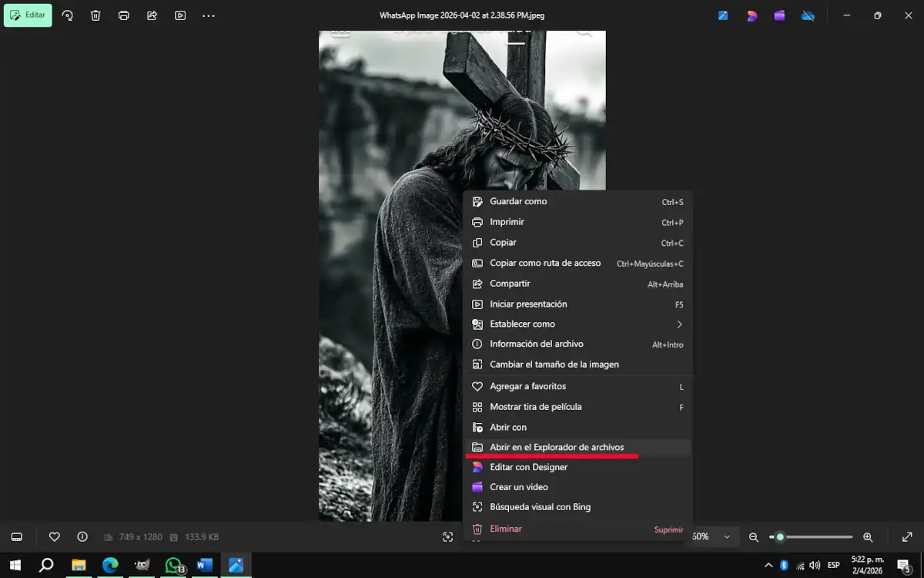Viewport: 924px width, 578px height.
Task: Open the Print icon in the top toolbar
Action: pyautogui.click(x=123, y=15)
